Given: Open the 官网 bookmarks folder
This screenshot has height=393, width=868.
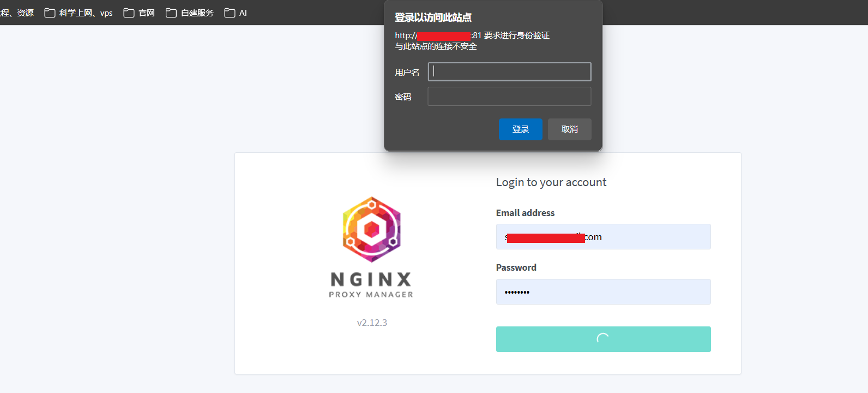Looking at the screenshot, I should [139, 13].
